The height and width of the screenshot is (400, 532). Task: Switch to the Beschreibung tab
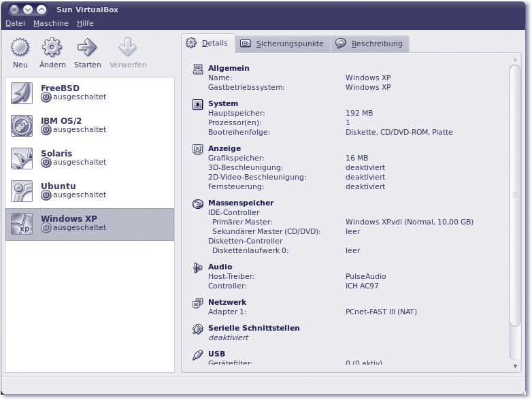[x=369, y=44]
